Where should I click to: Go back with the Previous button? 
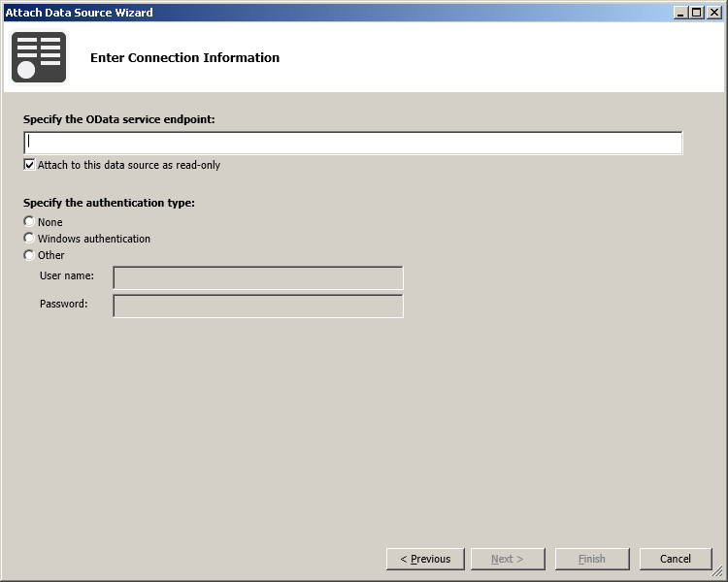(425, 559)
